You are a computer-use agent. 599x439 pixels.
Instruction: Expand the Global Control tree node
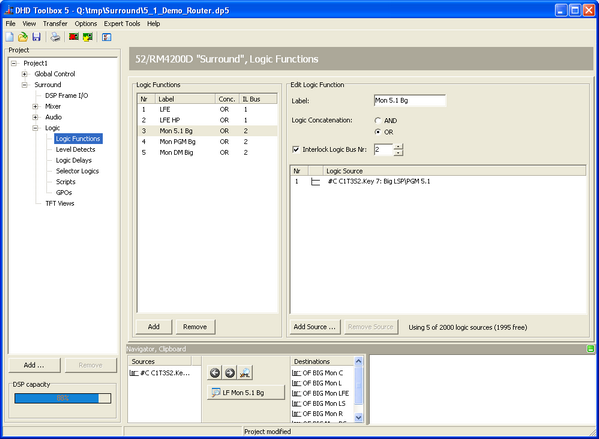[24, 74]
